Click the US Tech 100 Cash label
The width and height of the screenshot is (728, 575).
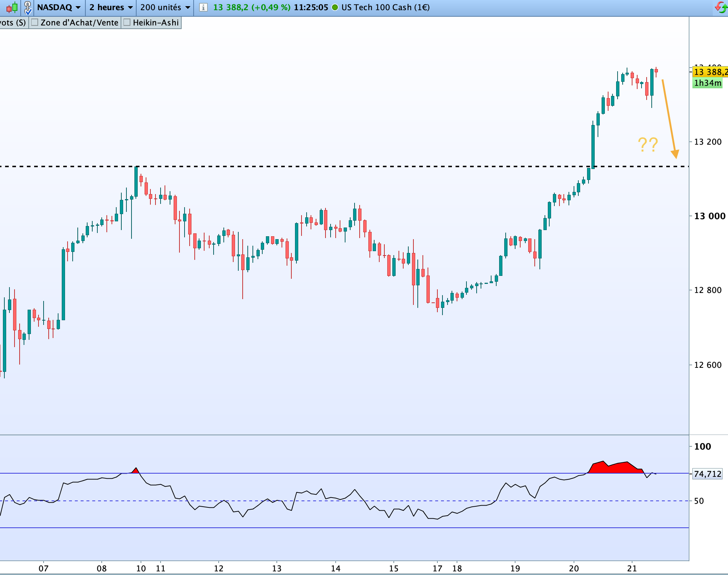pos(385,7)
